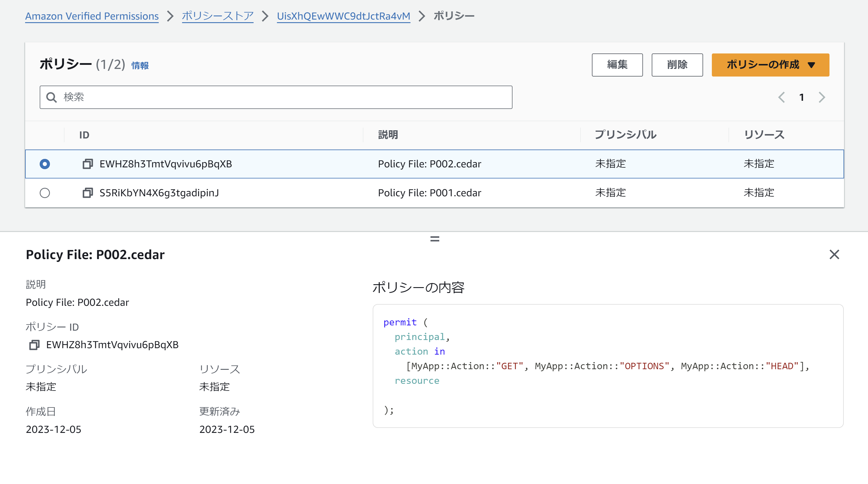Copy policy ID S5RiKbYN4X6g3tgadipinJ in table row
Image resolution: width=868 pixels, height=484 pixels.
click(88, 193)
